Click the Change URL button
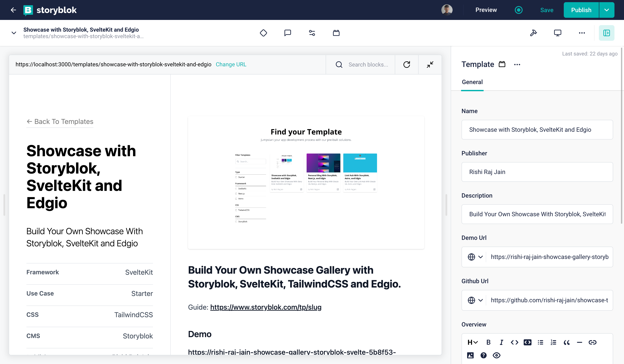The width and height of the screenshot is (624, 364). point(231,64)
